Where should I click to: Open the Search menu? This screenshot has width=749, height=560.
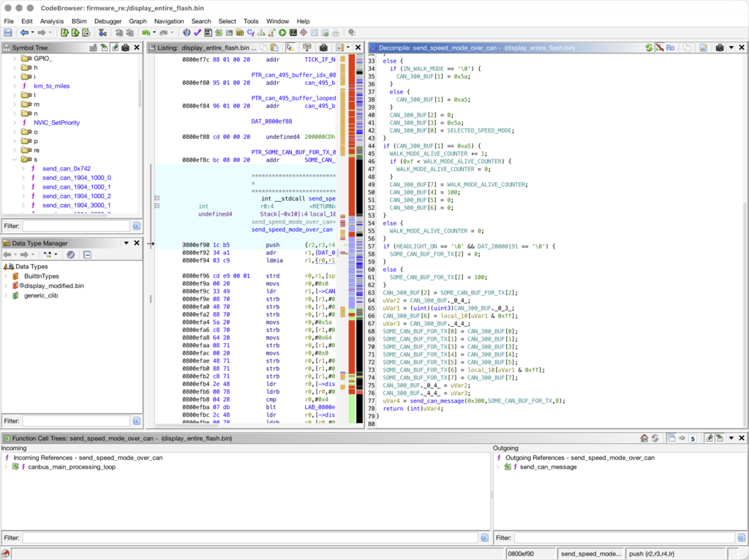point(201,21)
